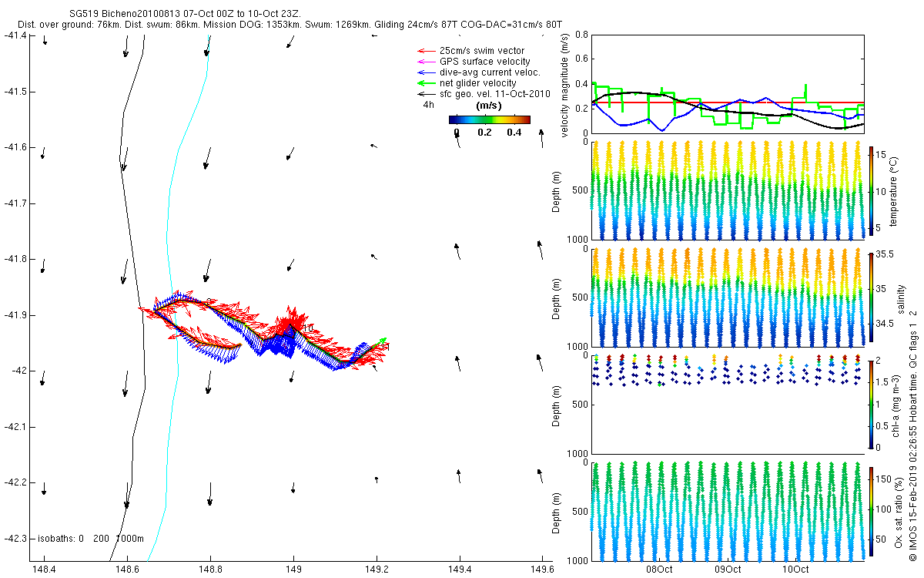Select the green net glider velocity arrow

click(425, 83)
